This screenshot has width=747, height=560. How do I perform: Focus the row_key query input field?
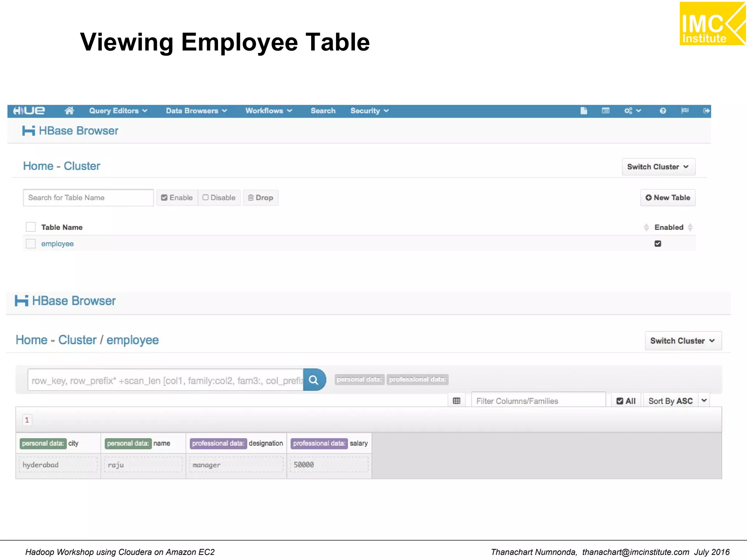click(166, 380)
